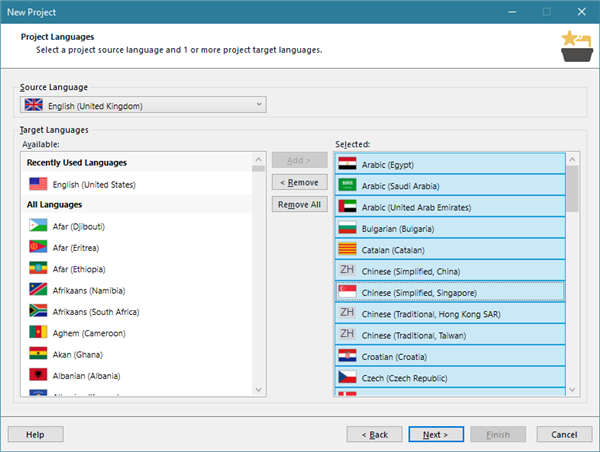Proceed with the Next button
This screenshot has width=600, height=452.
[x=434, y=434]
